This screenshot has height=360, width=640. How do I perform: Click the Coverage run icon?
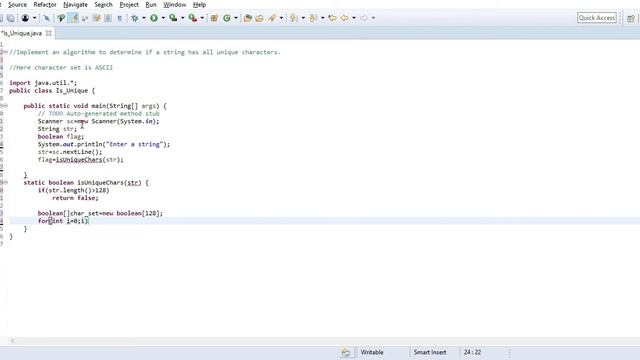[173, 18]
